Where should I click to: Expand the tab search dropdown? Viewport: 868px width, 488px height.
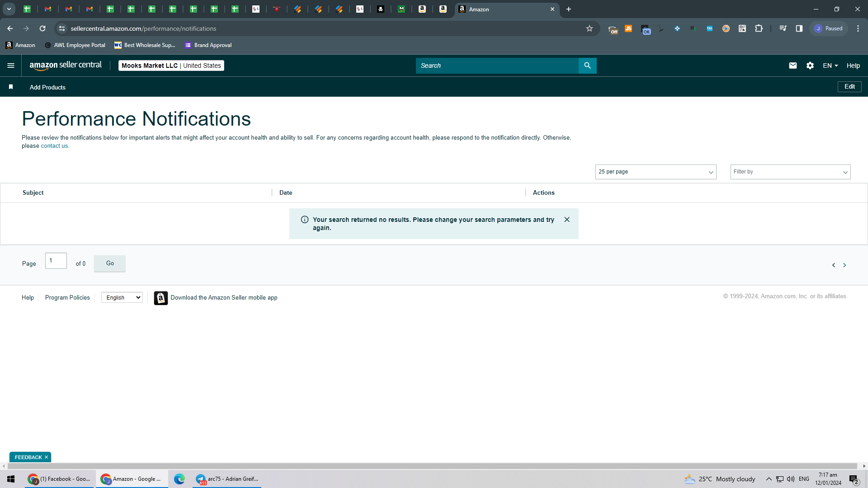[x=9, y=9]
